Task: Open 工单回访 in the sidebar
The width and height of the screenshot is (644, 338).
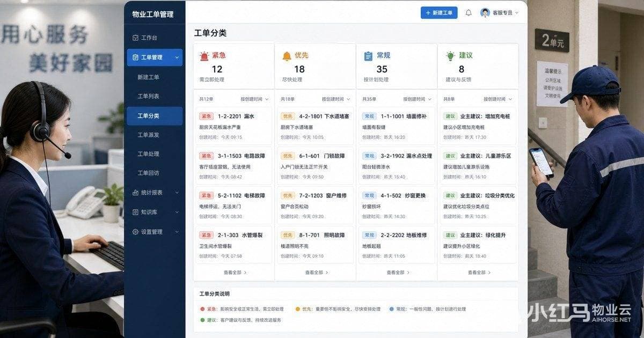Action: [148, 173]
